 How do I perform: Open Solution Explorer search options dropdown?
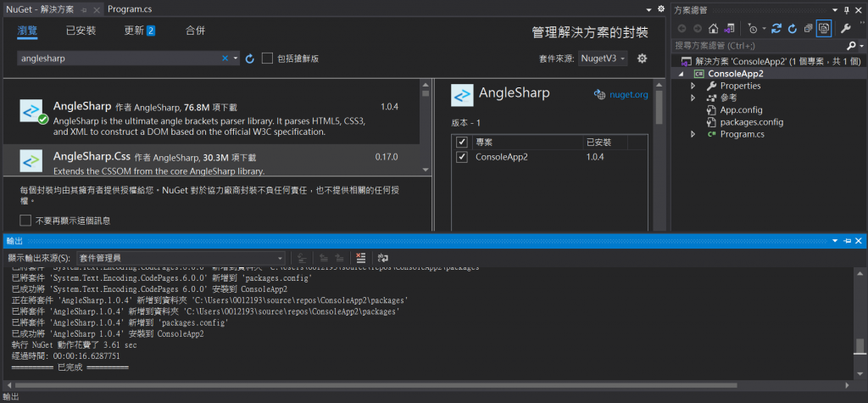(860, 46)
